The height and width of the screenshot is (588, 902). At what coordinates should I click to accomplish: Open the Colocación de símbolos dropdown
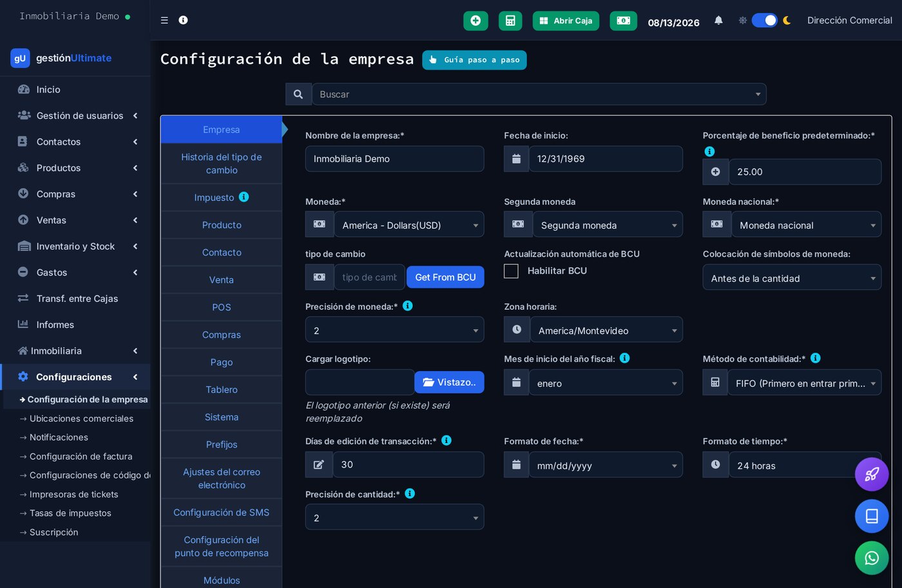(792, 278)
